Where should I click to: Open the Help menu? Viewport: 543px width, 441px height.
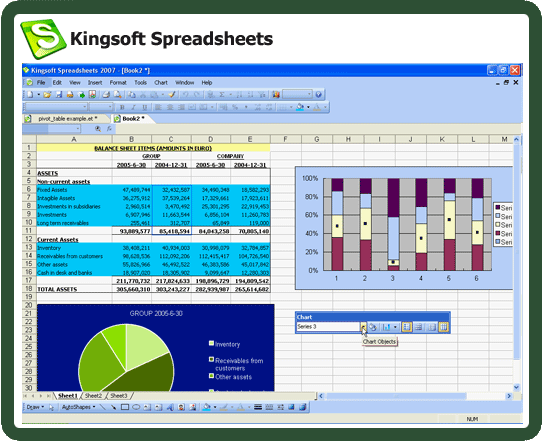207,82
